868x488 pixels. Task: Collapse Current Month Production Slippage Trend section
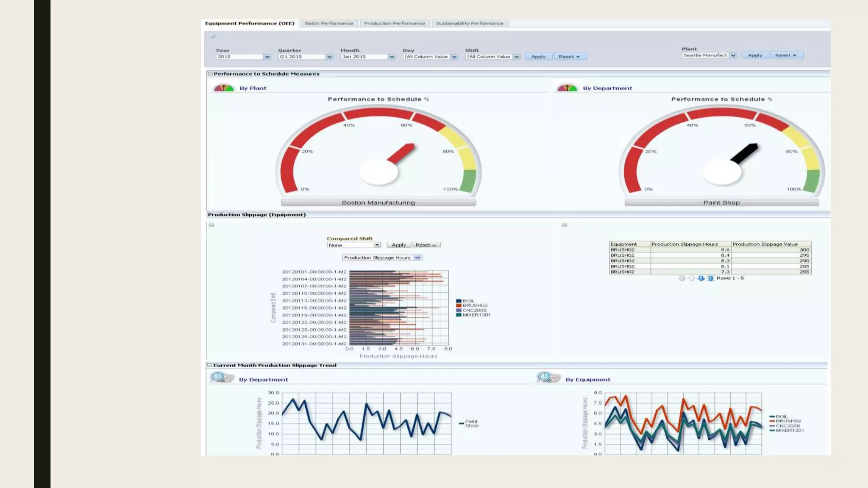209,365
